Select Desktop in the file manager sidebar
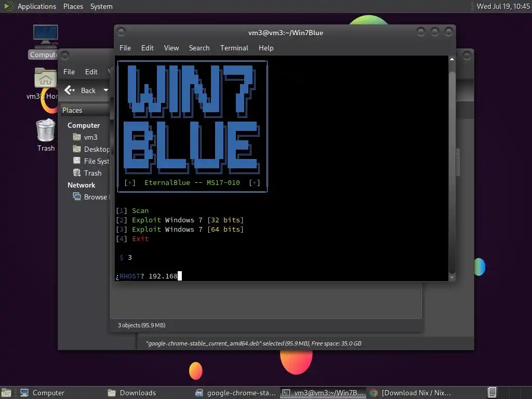This screenshot has height=399, width=532. [97, 149]
